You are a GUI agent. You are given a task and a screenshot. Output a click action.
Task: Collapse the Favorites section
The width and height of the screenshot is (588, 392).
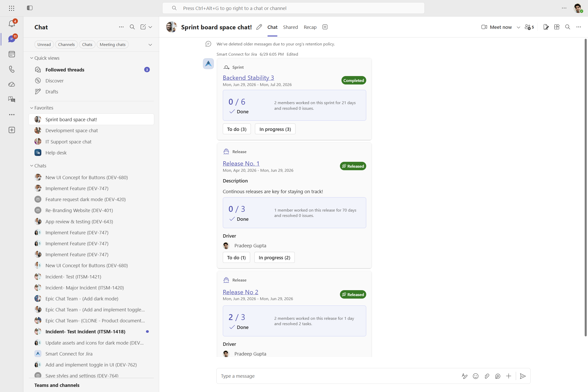(x=42, y=108)
